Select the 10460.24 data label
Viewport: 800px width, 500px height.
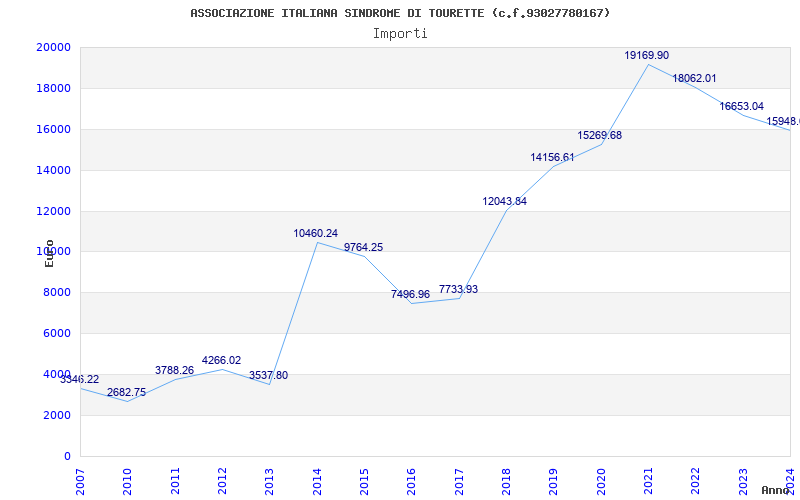tap(315, 233)
